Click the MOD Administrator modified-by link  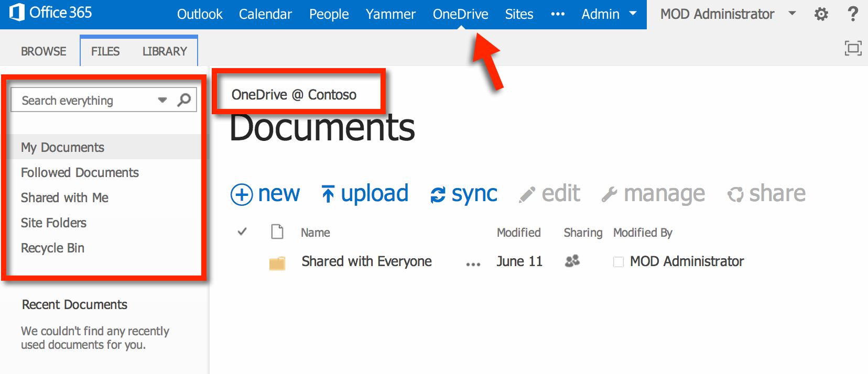(687, 261)
